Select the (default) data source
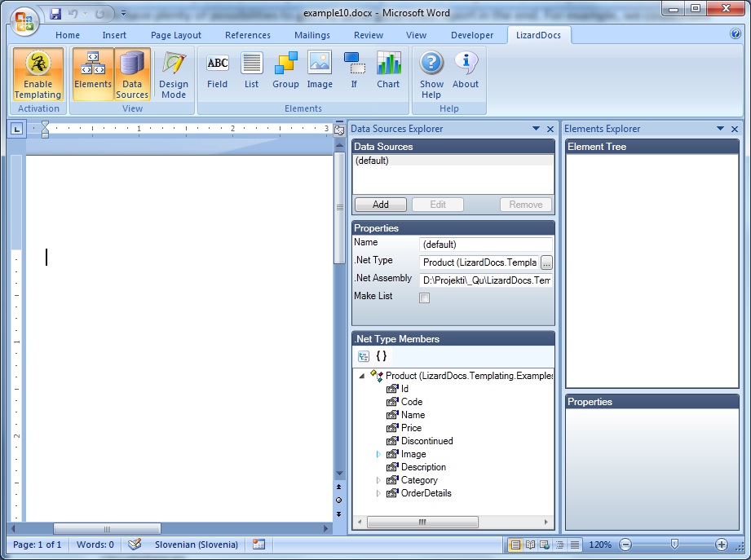The height and width of the screenshot is (560, 751). click(x=453, y=161)
